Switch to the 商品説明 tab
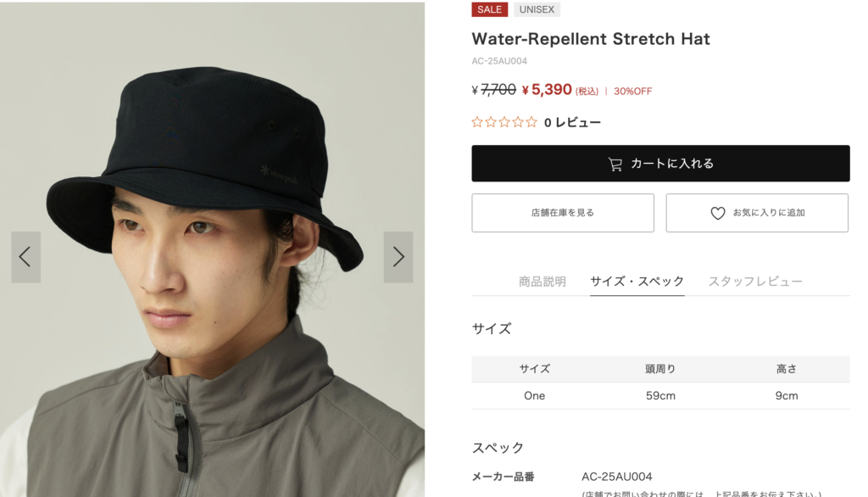This screenshot has width=868, height=497. [x=542, y=282]
